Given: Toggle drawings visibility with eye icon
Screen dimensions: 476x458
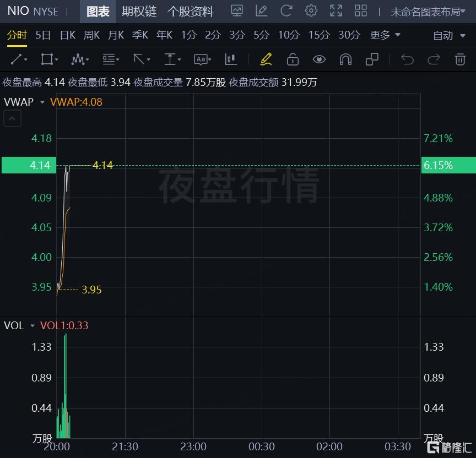Looking at the screenshot, I should pos(319,59).
